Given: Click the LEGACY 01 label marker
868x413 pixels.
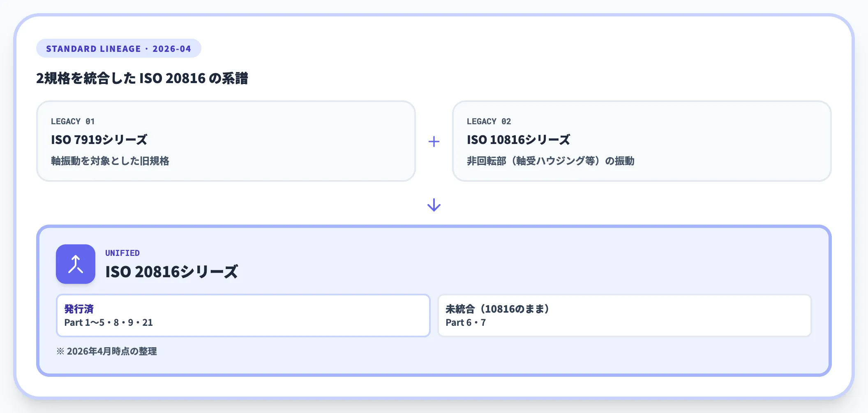Looking at the screenshot, I should pyautogui.click(x=73, y=121).
